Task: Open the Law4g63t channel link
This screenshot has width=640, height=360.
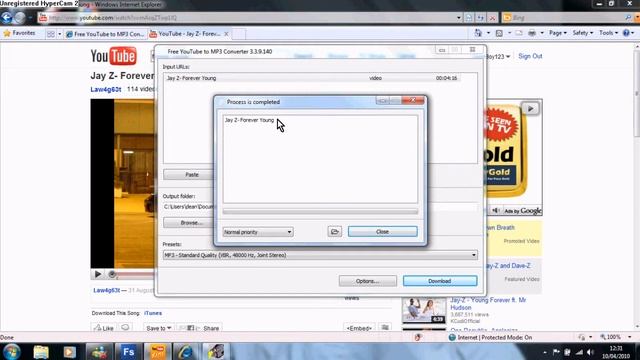Action: pyautogui.click(x=106, y=89)
